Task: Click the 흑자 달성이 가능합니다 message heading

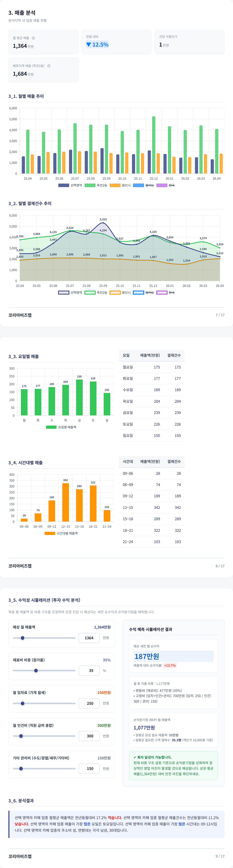Action: [152, 757]
